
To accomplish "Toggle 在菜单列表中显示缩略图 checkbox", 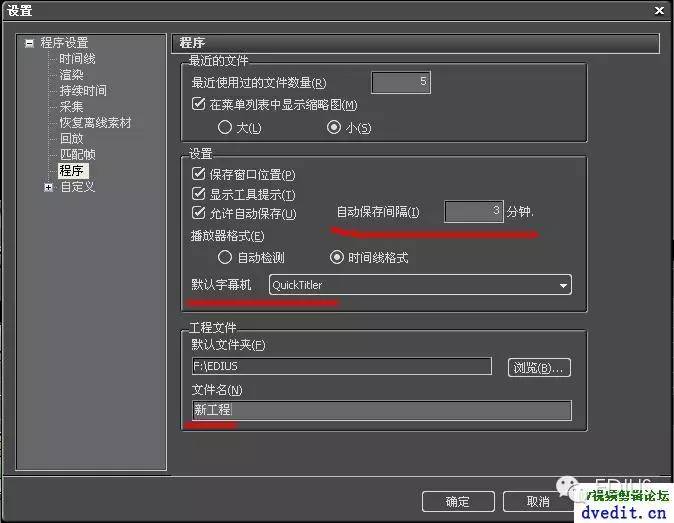I will (199, 104).
